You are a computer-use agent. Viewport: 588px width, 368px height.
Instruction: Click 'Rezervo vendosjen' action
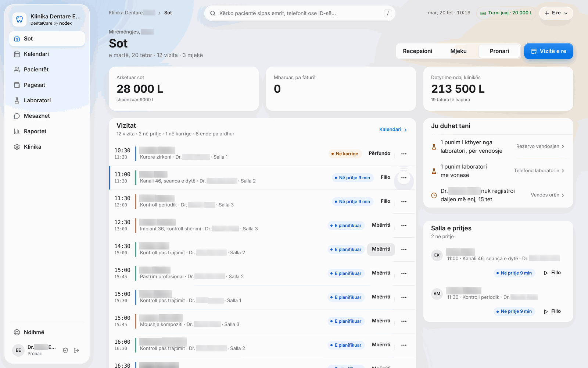[540, 146]
